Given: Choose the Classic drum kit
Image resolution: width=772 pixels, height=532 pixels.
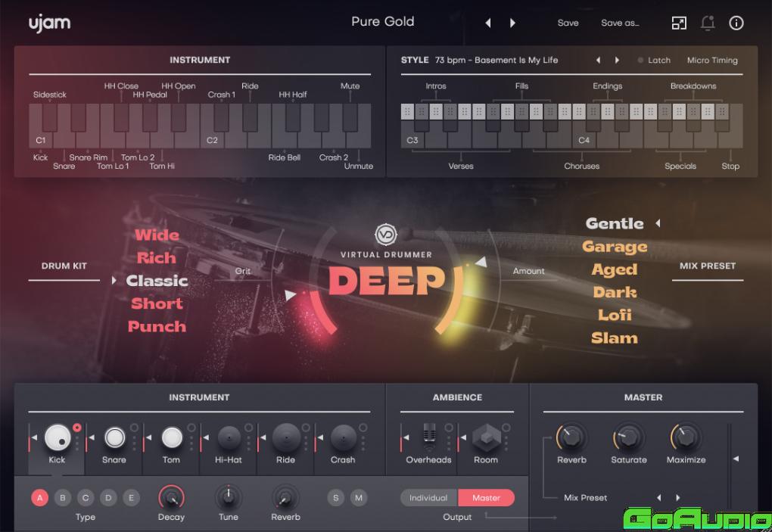Looking at the screenshot, I should coord(157,281).
